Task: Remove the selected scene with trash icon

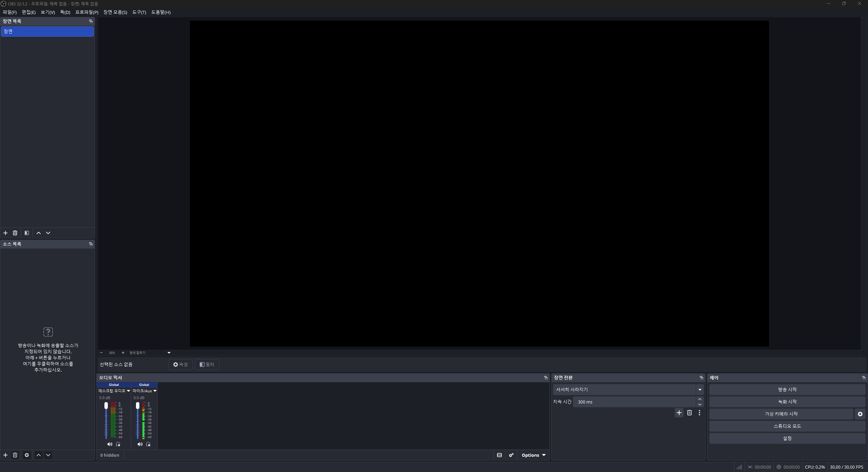Action: [x=15, y=233]
